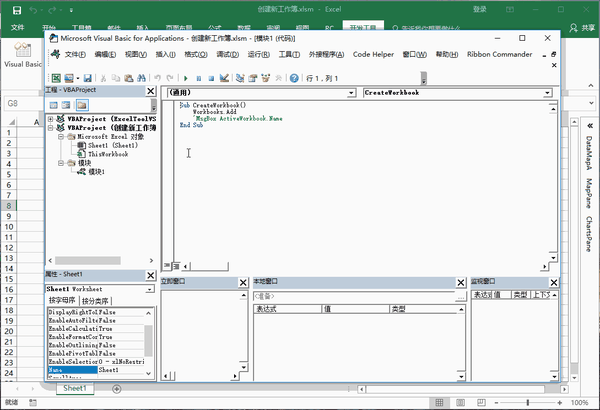Switch to full module view at code pane bottom
Screen dimensions: 600x410
click(x=175, y=266)
